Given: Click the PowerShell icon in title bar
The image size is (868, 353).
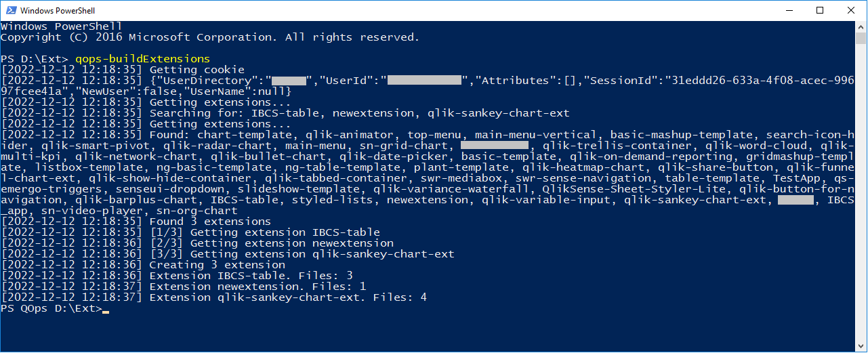Looking at the screenshot, I should (11, 11).
